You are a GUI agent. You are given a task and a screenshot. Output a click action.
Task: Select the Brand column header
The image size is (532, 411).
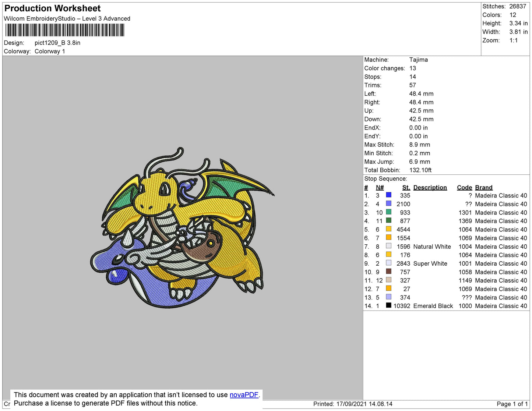point(483,187)
